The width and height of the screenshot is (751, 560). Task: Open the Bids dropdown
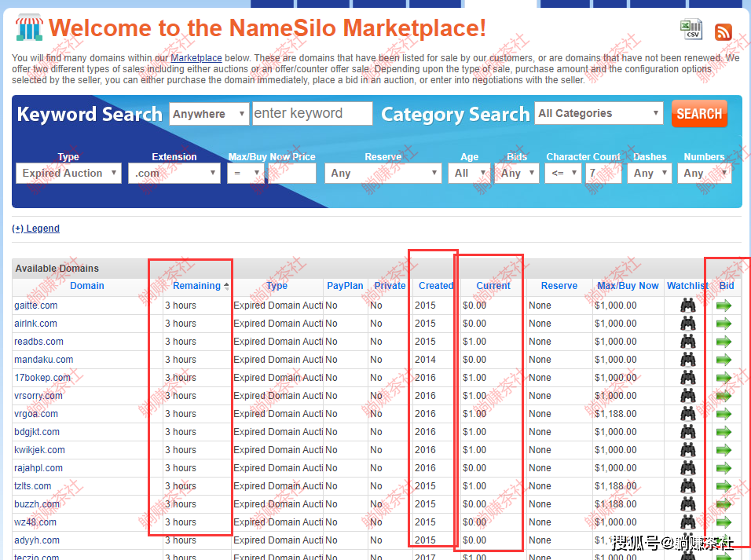point(517,173)
